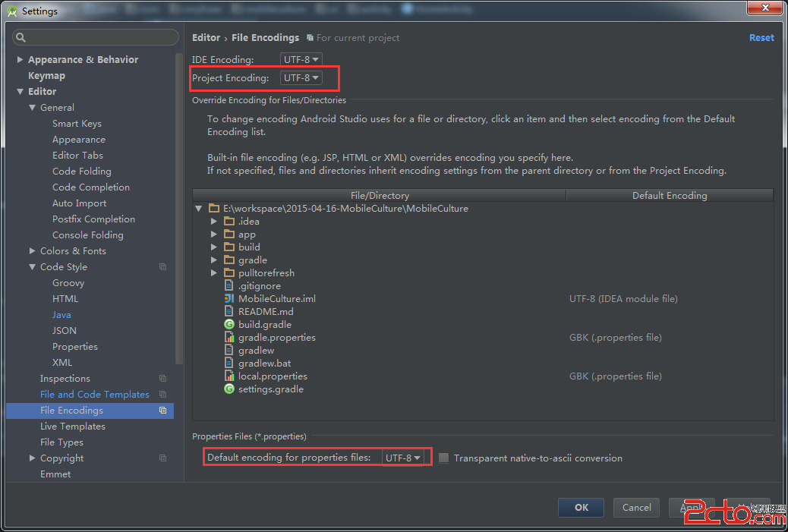Click the app folder icon

[x=229, y=234]
